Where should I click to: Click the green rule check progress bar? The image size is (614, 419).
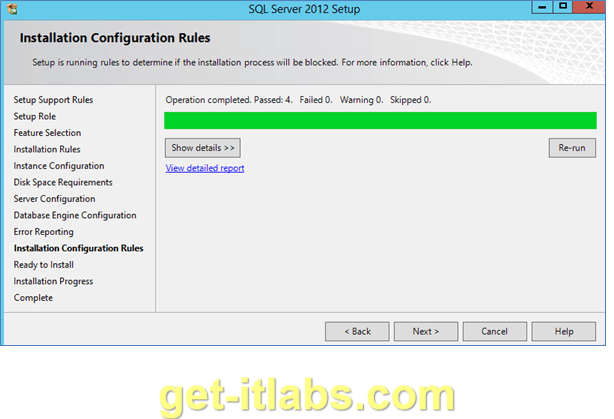tap(380, 120)
